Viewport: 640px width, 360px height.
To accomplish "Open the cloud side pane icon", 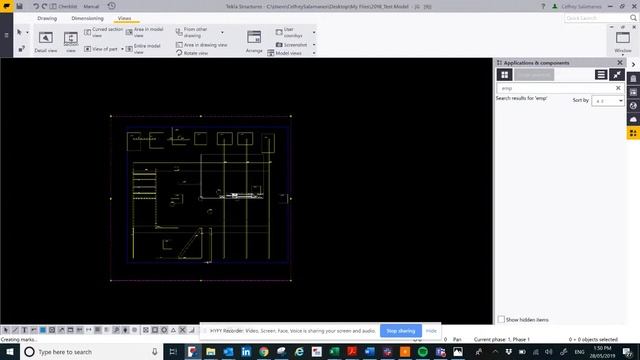I will pyautogui.click(x=633, y=119).
